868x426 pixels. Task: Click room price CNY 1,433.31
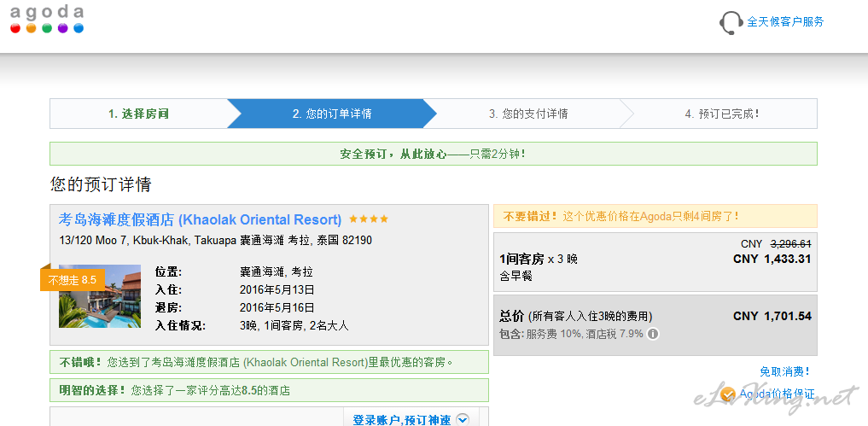[772, 259]
